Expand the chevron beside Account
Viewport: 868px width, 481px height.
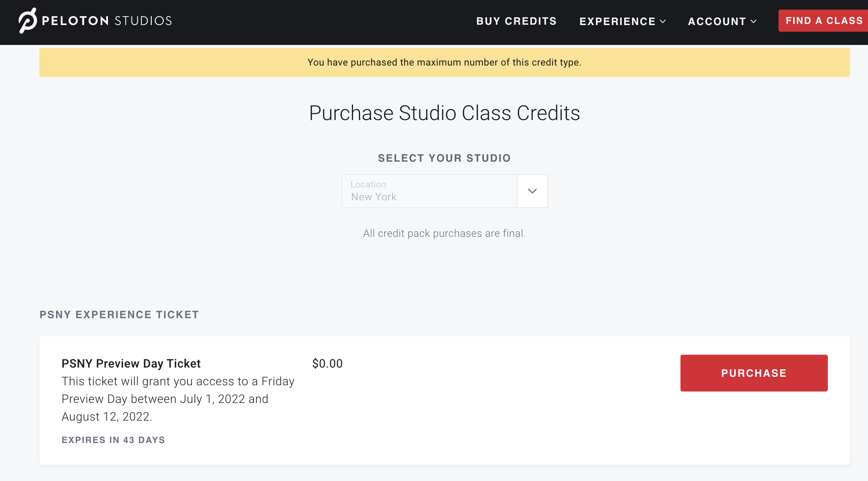(x=754, y=21)
